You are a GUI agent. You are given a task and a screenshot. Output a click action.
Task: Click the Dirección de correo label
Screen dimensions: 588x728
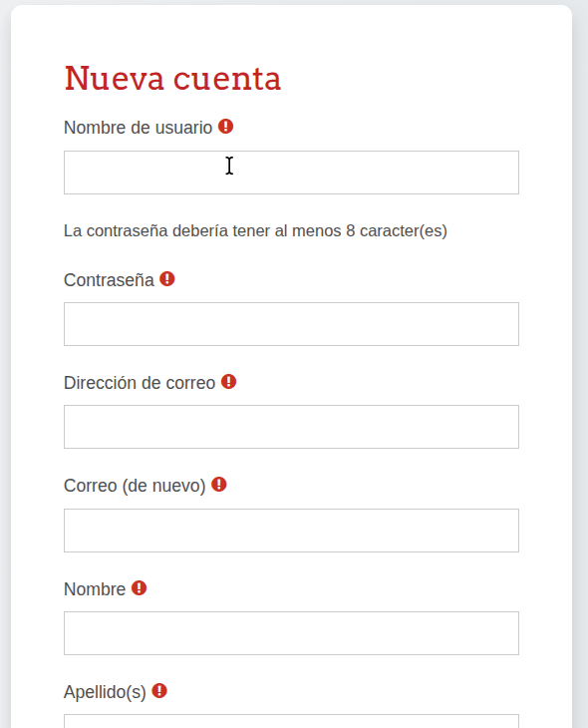(140, 383)
